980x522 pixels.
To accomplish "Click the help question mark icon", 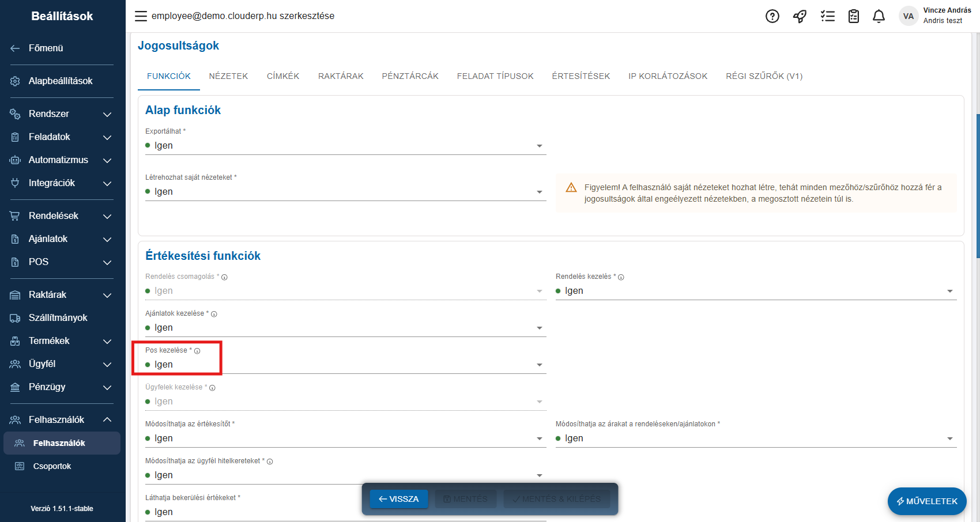I will 772,16.
